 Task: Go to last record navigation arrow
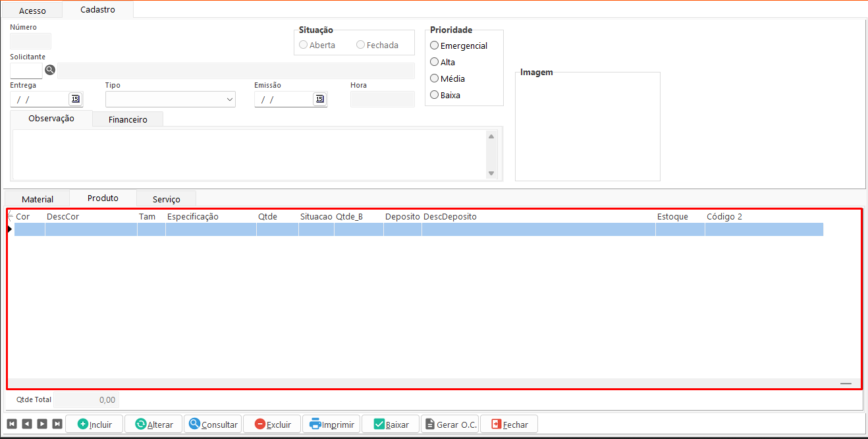[57, 424]
